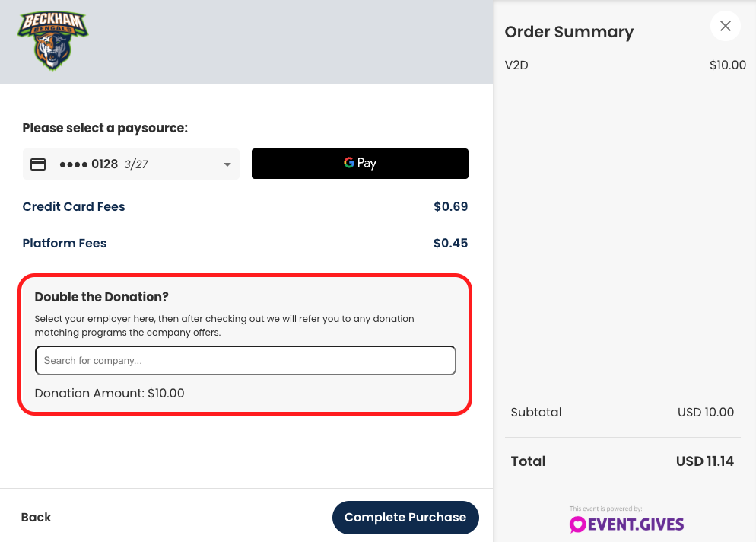Click the Beckham Bengals tiger logo
The image size is (756, 542).
pyautogui.click(x=52, y=40)
